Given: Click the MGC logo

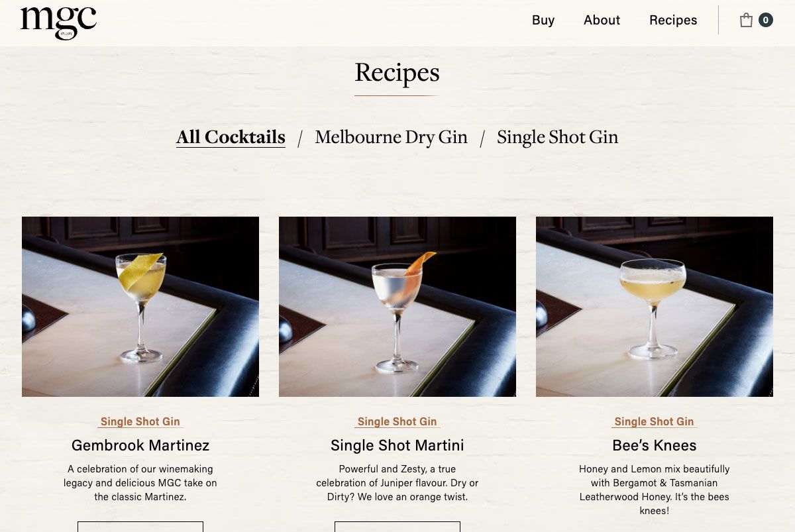Looking at the screenshot, I should point(58,23).
